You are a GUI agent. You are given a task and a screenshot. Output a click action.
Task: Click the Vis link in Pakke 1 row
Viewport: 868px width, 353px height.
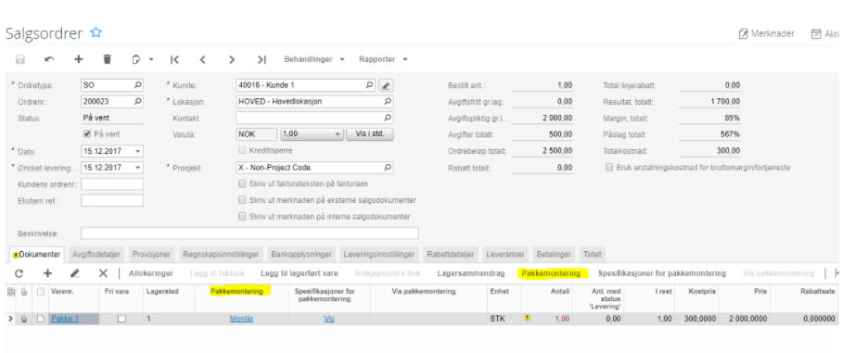coord(329,319)
